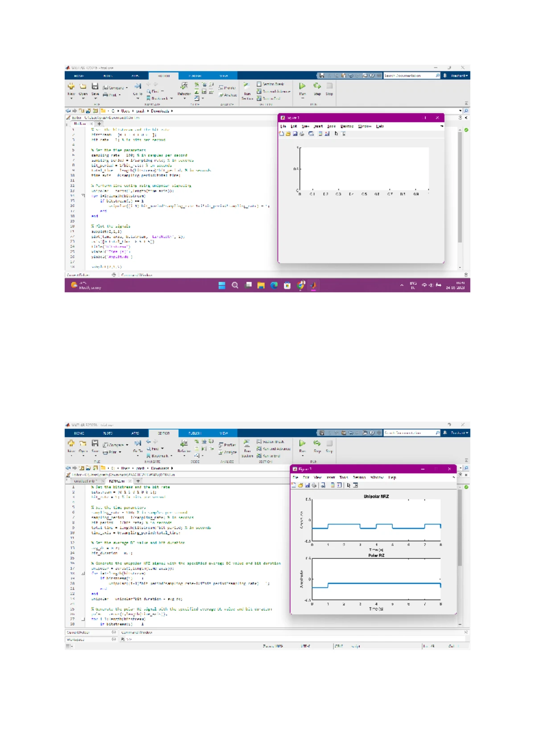Open Help menu in upper Figure 1 window
This screenshot has height=756, width=535.
(379, 126)
